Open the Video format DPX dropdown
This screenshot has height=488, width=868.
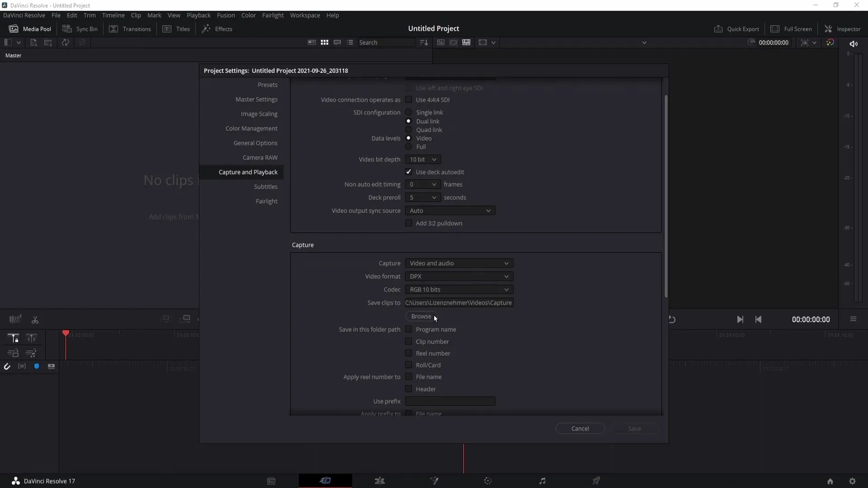459,276
